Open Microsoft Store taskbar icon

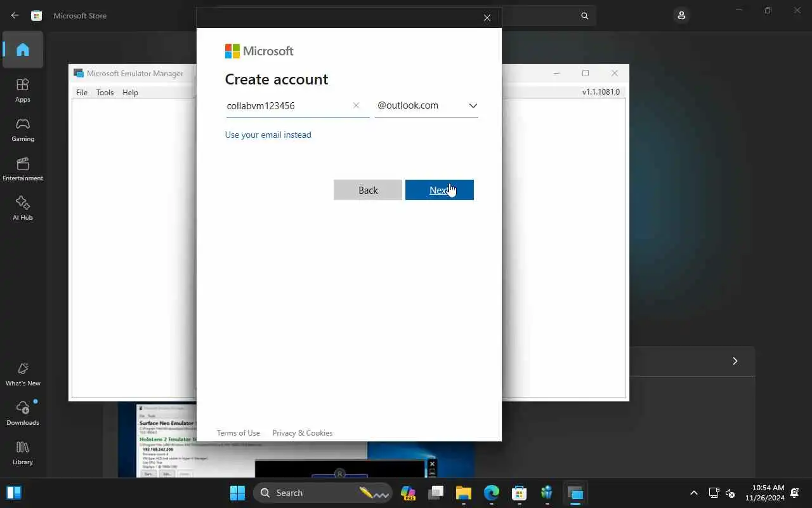pyautogui.click(x=520, y=493)
